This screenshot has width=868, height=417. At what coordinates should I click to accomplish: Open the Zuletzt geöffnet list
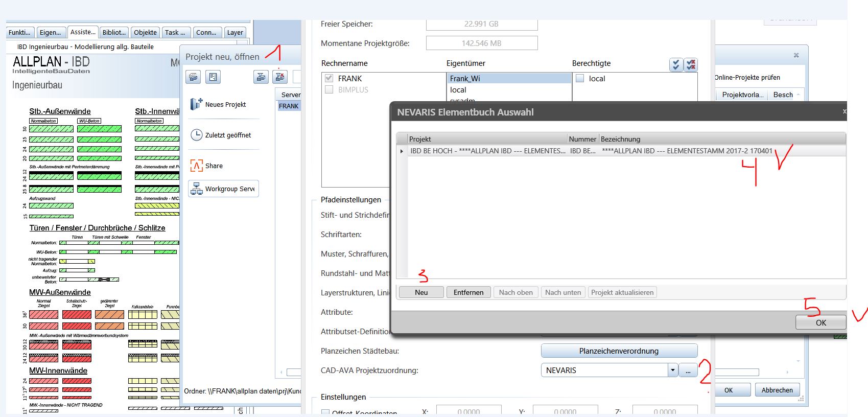223,135
